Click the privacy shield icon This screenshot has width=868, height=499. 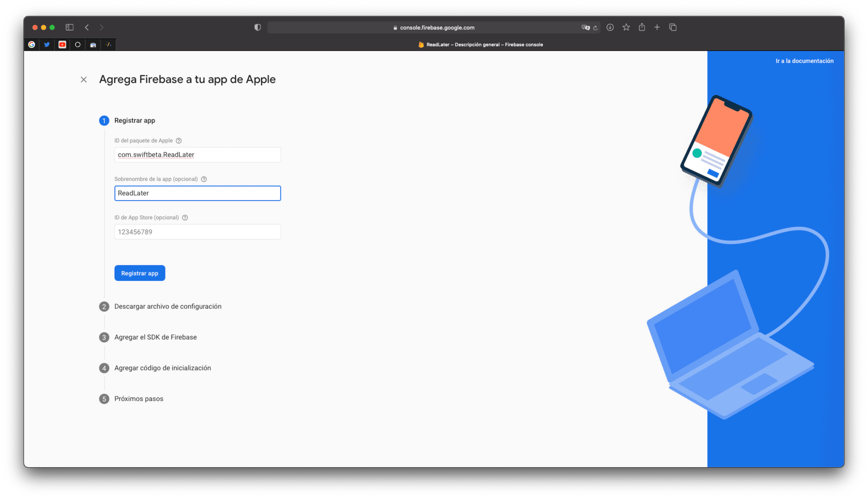(x=257, y=27)
